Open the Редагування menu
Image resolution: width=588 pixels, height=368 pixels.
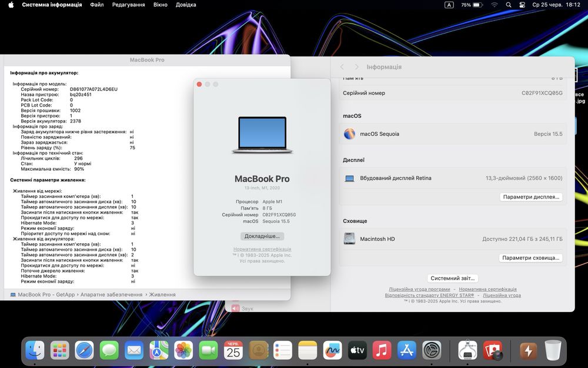pos(129,5)
